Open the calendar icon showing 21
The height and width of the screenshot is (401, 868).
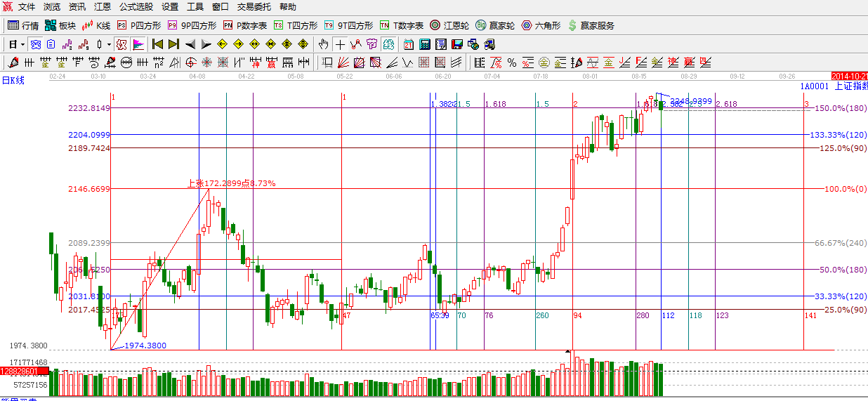point(408,44)
